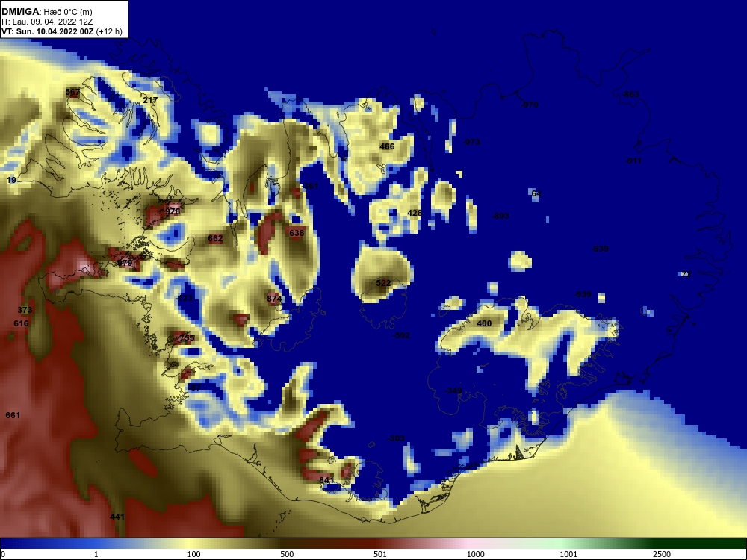747x560 pixels.
Task: Select the 567 map value
Action: pos(73,92)
